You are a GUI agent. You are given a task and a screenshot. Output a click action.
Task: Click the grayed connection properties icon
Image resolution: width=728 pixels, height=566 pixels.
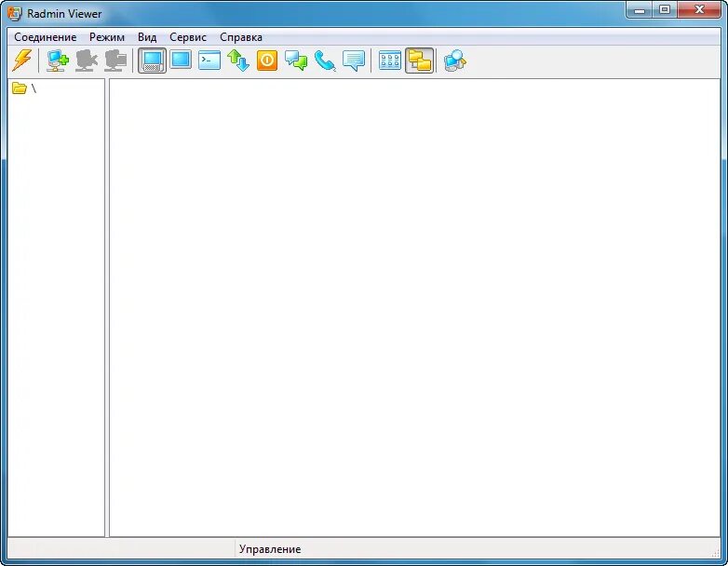(115, 61)
